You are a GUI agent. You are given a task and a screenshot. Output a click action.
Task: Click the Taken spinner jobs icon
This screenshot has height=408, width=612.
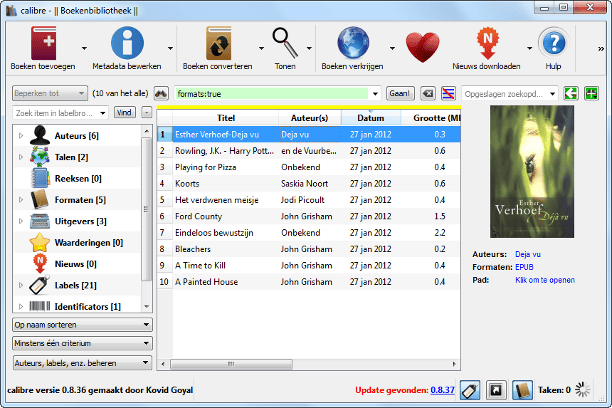pos(582,389)
